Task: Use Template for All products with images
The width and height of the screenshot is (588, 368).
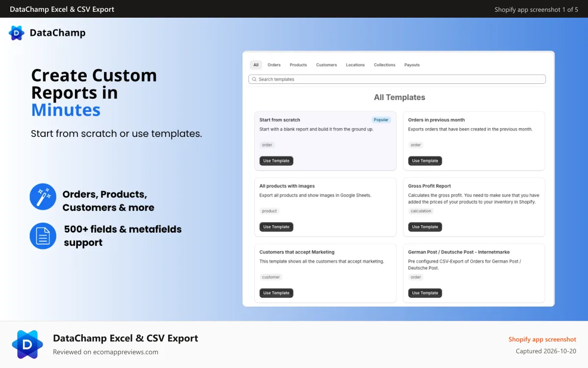Action: click(x=276, y=227)
